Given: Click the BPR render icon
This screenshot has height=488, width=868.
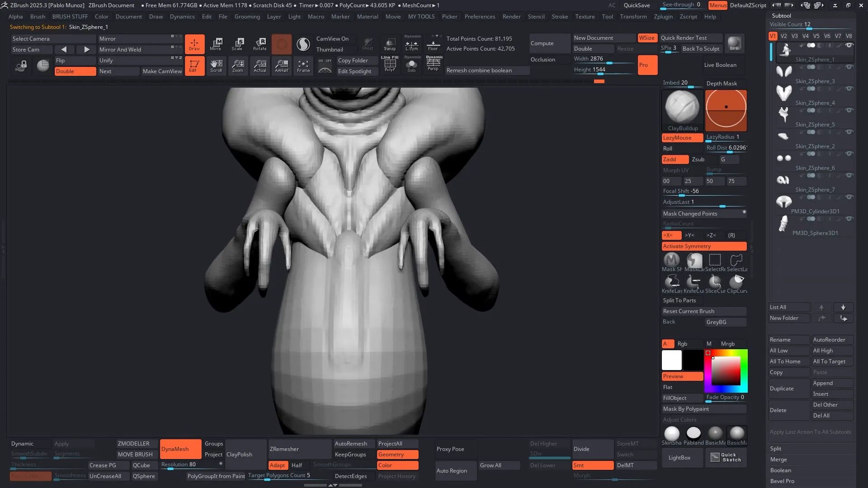Looking at the screenshot, I should (x=735, y=43).
